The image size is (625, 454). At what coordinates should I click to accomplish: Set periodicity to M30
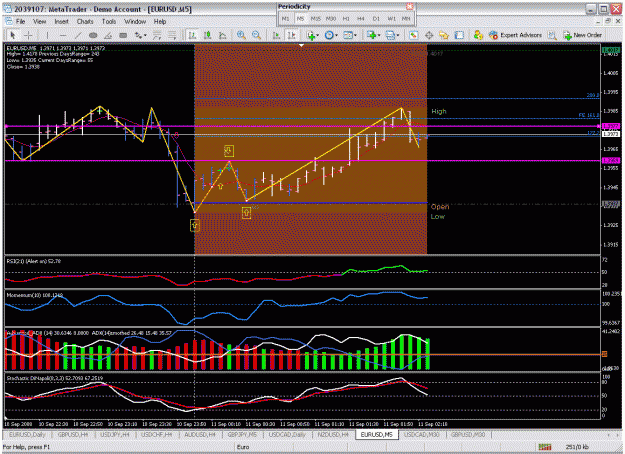pyautogui.click(x=331, y=19)
